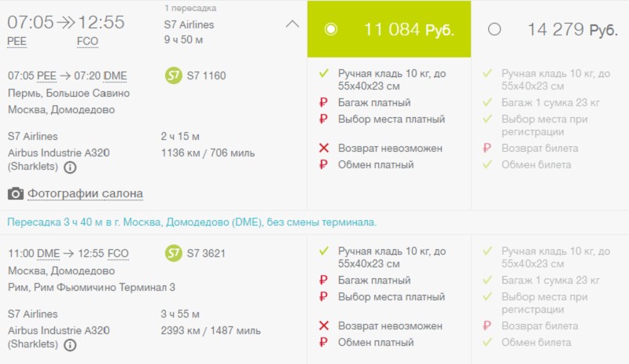Click red cross beside first 'Возврат невозможен'

tap(323, 148)
